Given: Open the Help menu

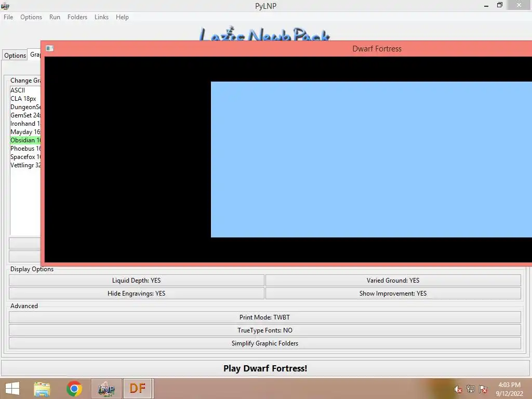Looking at the screenshot, I should (122, 17).
